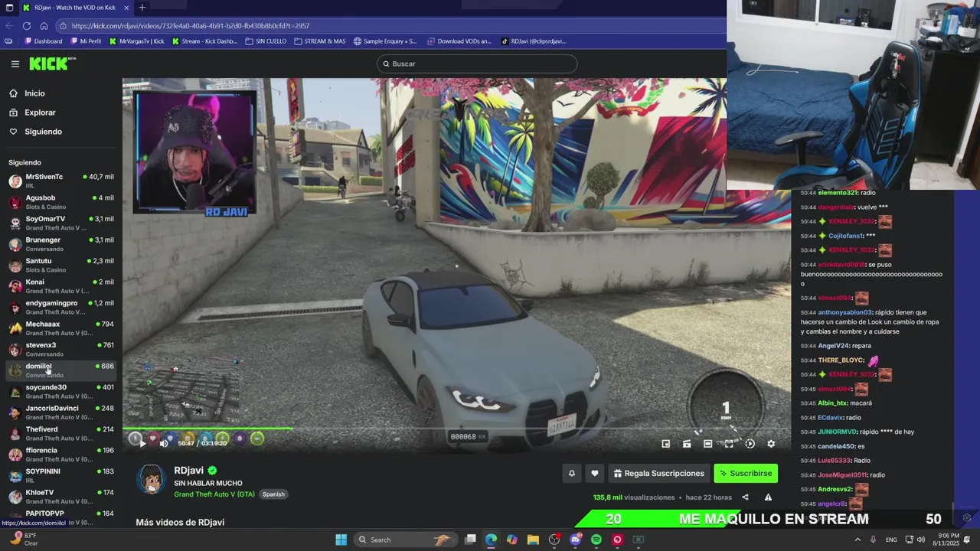Image resolution: width=980 pixels, height=551 pixels.
Task: Play the VOD with the play button
Action: click(x=141, y=443)
